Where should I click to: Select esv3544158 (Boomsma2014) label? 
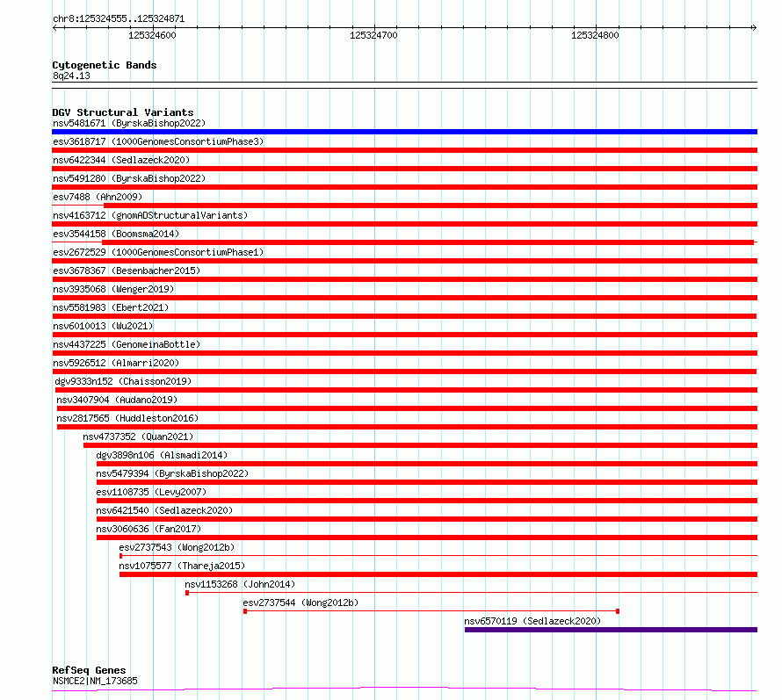116,234
